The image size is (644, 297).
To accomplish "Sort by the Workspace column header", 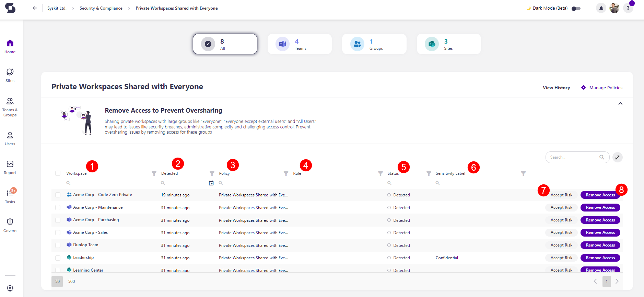I will click(77, 173).
